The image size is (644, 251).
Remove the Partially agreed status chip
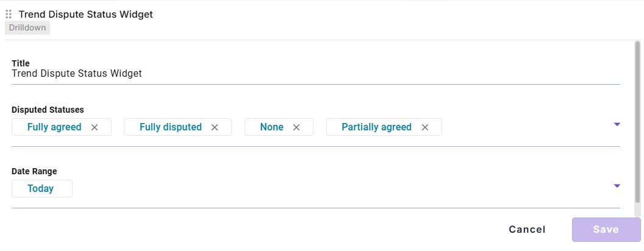pyautogui.click(x=425, y=127)
